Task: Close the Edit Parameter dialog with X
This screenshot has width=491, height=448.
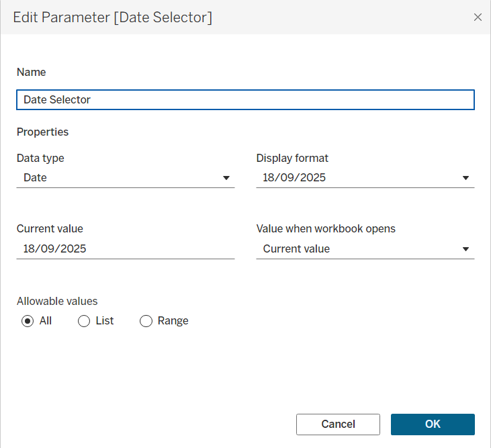Action: point(478,17)
